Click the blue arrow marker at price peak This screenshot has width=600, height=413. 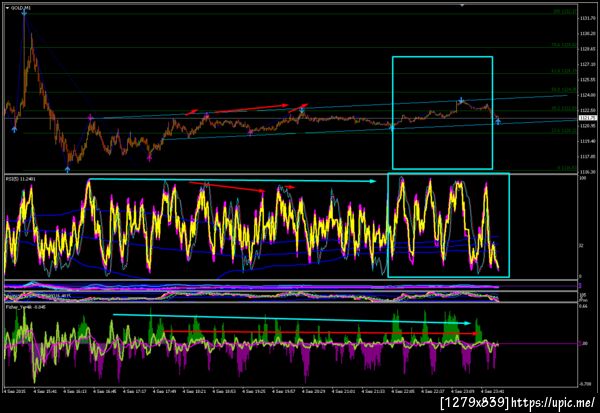point(24,13)
